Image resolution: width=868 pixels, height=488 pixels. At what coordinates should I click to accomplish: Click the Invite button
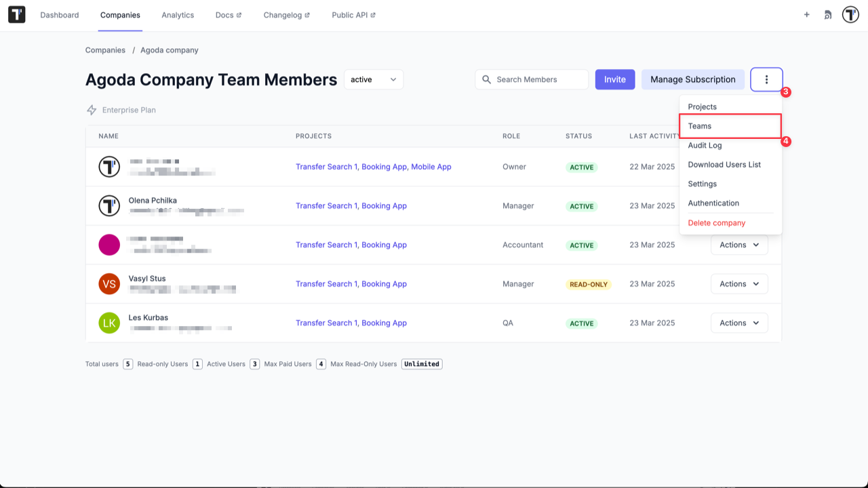[614, 79]
